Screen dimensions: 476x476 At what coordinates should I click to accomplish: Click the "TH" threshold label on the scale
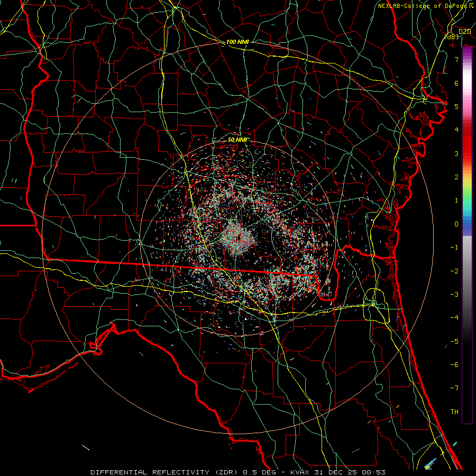click(x=454, y=412)
